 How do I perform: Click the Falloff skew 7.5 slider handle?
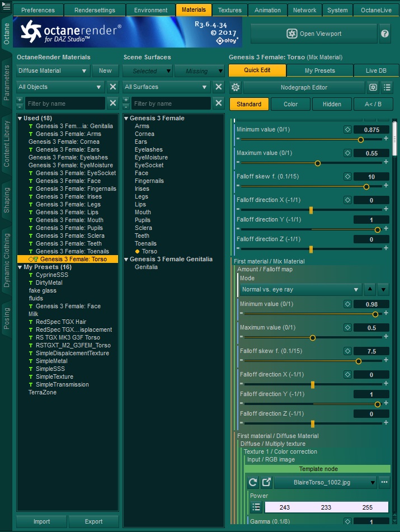pos(358,361)
